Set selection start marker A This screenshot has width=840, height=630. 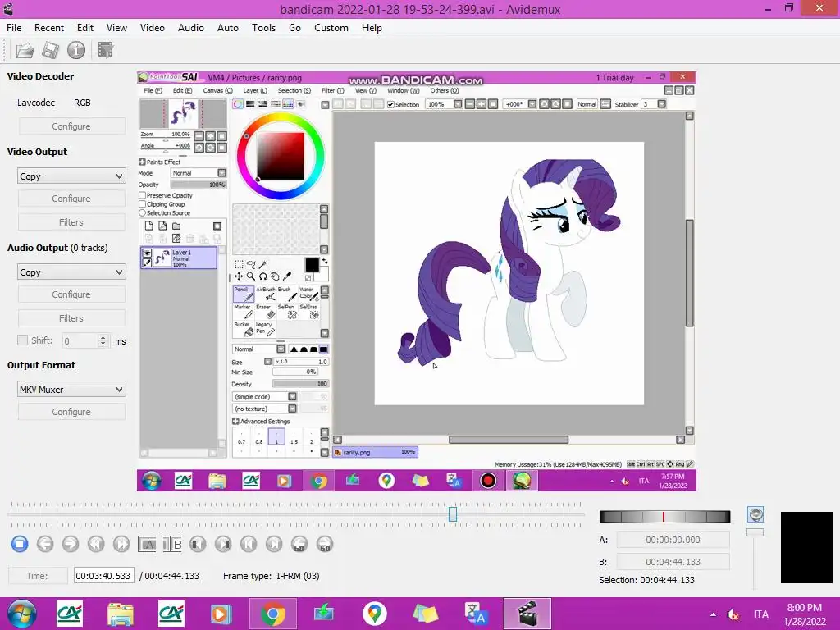tap(147, 545)
